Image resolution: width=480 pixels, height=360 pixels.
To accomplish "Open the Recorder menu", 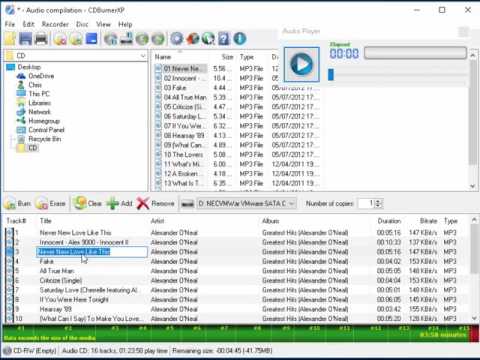I will (55, 24).
